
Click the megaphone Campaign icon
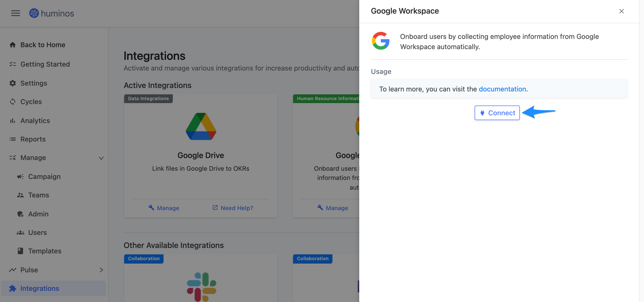(x=20, y=176)
